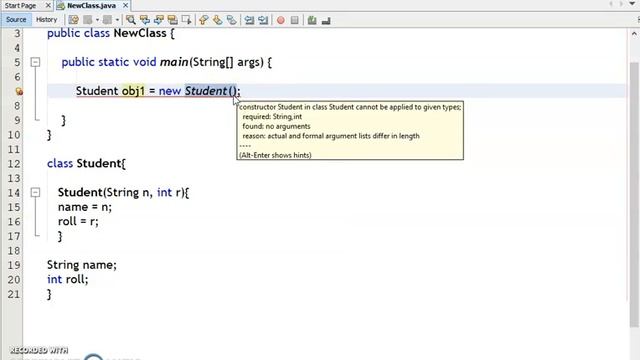Open the Back navigation dropdown arrow
The height and width of the screenshot is (360, 640).
tap(97, 20)
